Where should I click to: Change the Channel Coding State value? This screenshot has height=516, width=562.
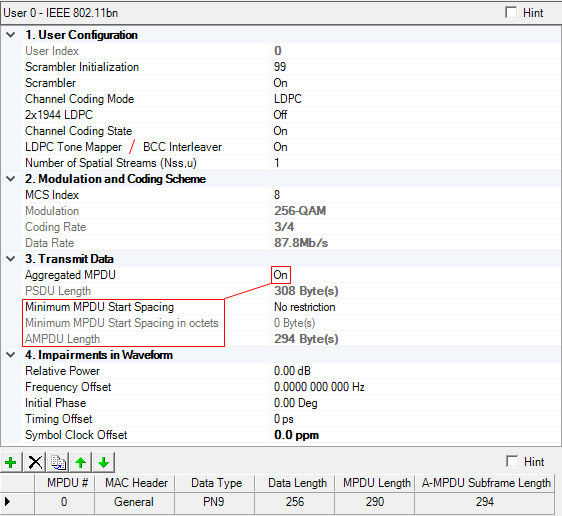[x=280, y=131]
